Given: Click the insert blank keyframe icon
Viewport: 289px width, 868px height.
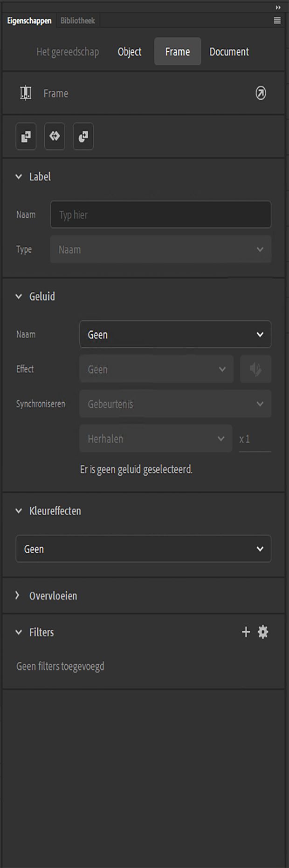Looking at the screenshot, I should coord(83,137).
